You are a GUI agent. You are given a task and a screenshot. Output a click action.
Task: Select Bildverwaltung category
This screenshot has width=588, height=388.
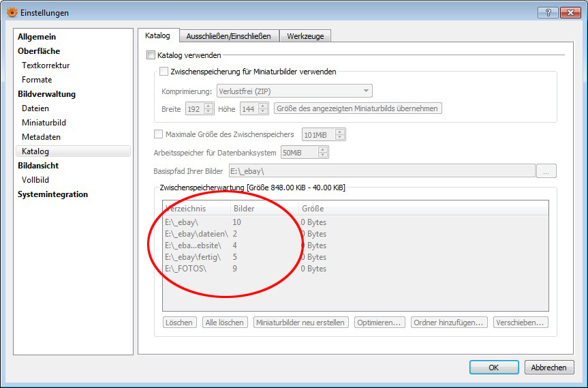[x=46, y=94]
